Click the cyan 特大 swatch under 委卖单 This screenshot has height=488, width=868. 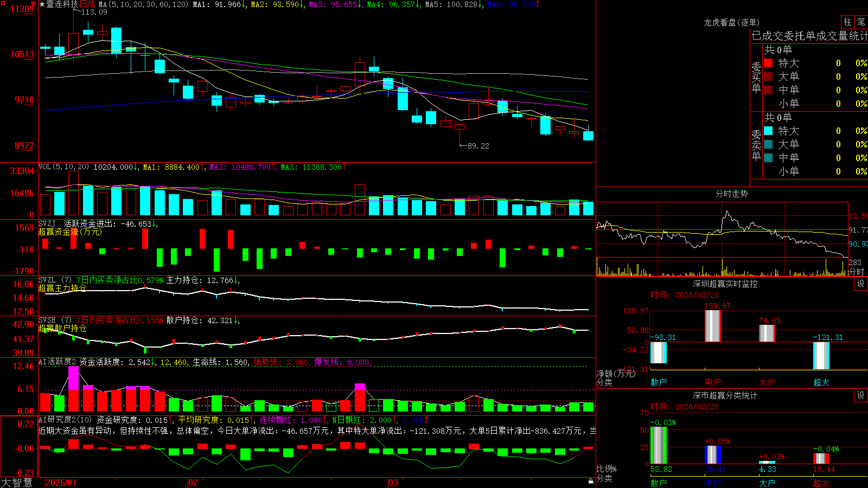coord(768,131)
